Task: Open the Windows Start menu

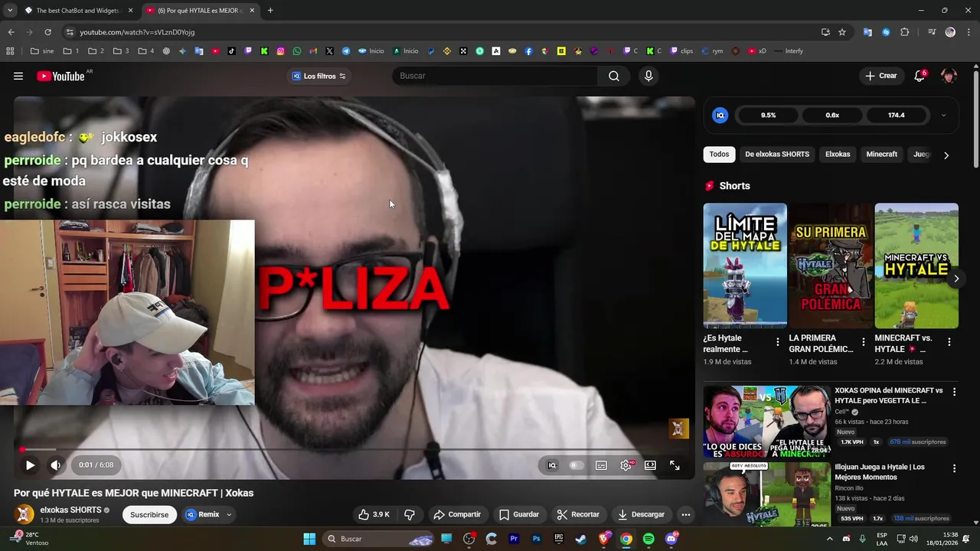Action: (309, 539)
